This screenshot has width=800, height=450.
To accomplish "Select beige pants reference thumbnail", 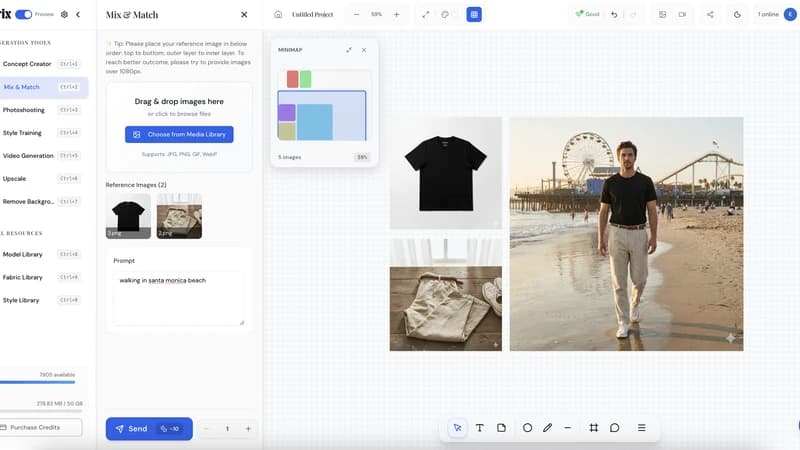I will point(179,216).
